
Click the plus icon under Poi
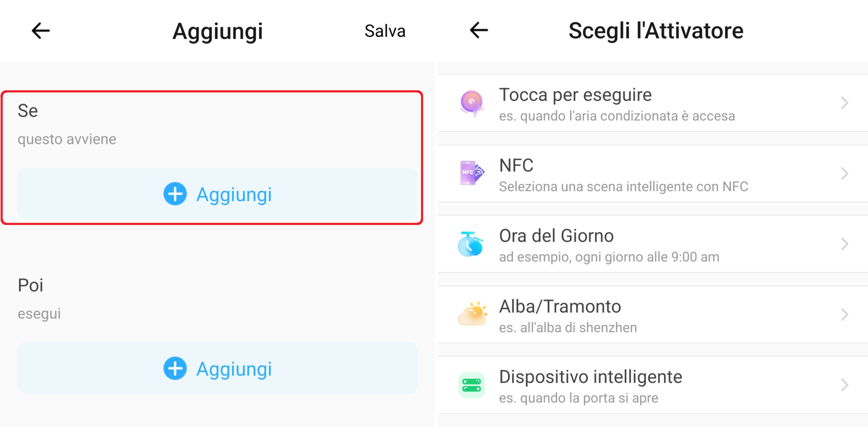[x=175, y=368]
